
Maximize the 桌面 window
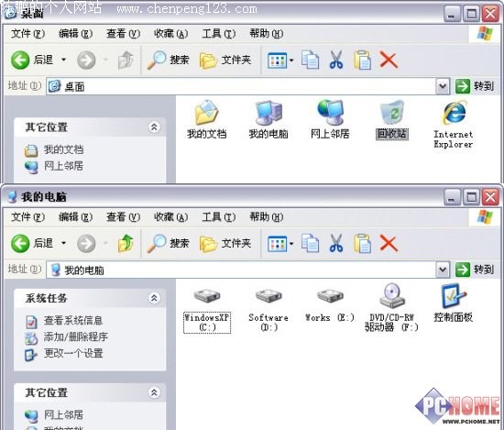(x=471, y=14)
